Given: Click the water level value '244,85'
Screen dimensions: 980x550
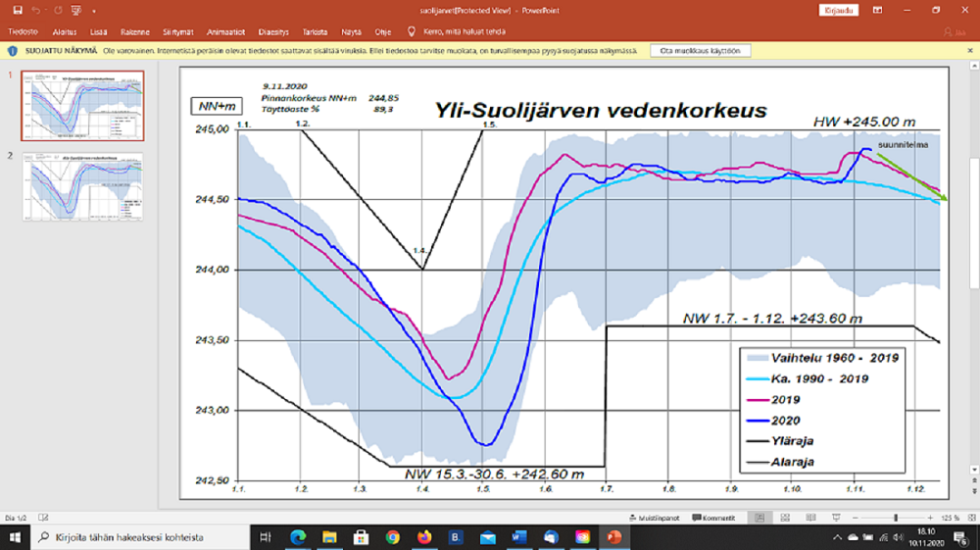Looking at the screenshot, I should (x=383, y=98).
